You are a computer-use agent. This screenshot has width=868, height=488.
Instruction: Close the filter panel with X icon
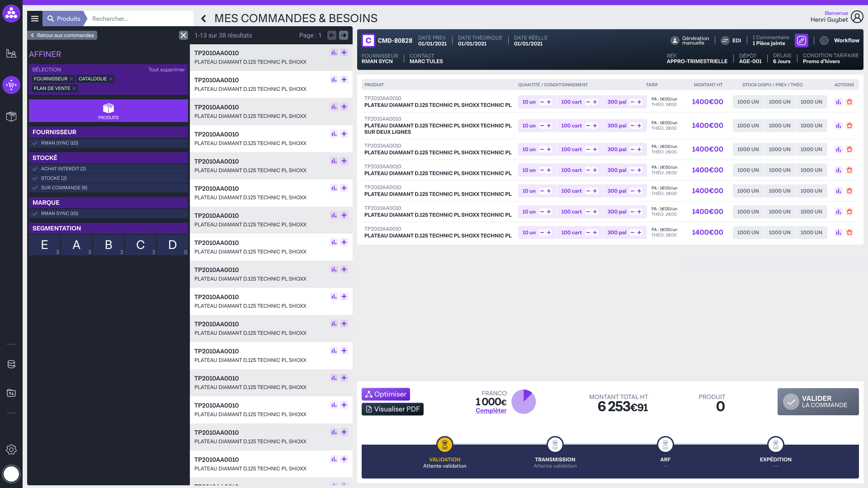click(x=183, y=35)
